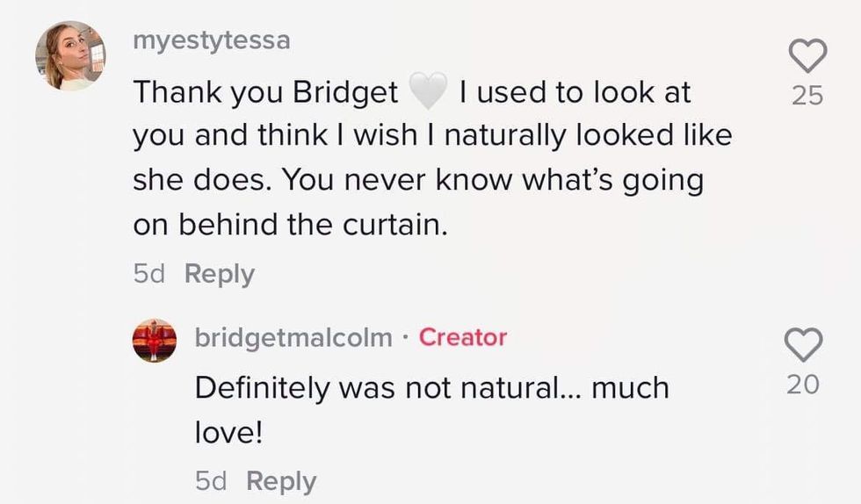
Task: Click the pink Creator badge
Action: [463, 337]
